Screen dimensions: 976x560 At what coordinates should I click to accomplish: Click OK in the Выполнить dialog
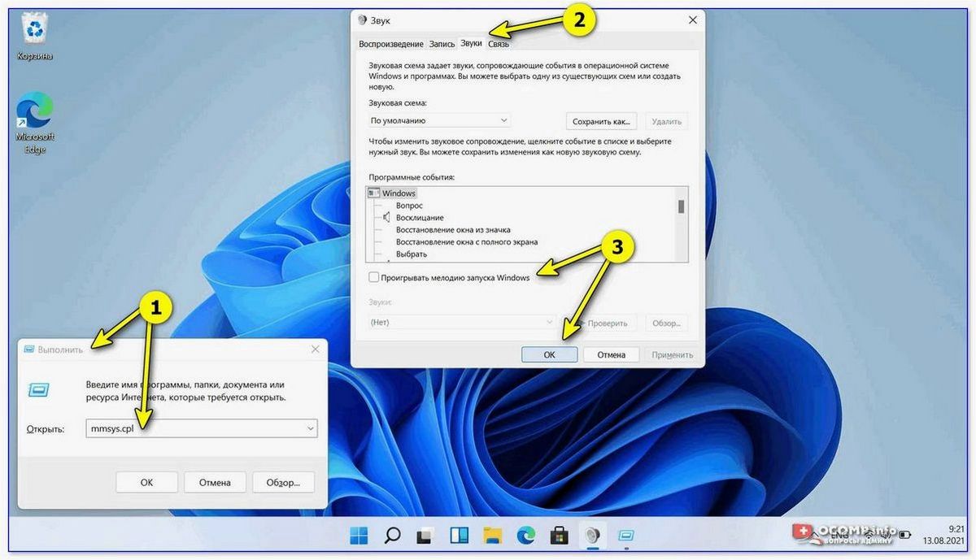click(146, 482)
